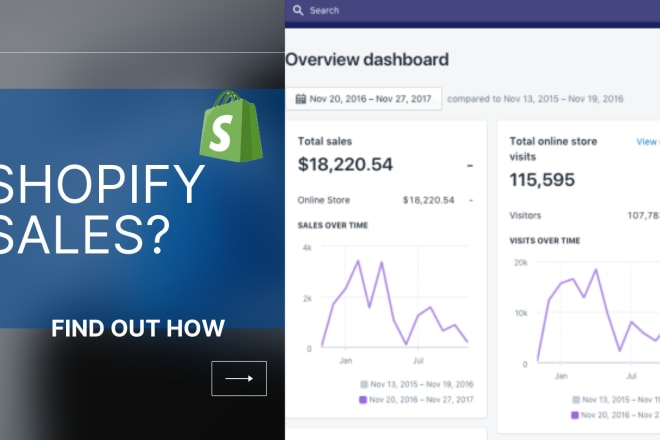The image size is (660, 440).
Task: Click the calendar icon in date range button
Action: tap(301, 99)
